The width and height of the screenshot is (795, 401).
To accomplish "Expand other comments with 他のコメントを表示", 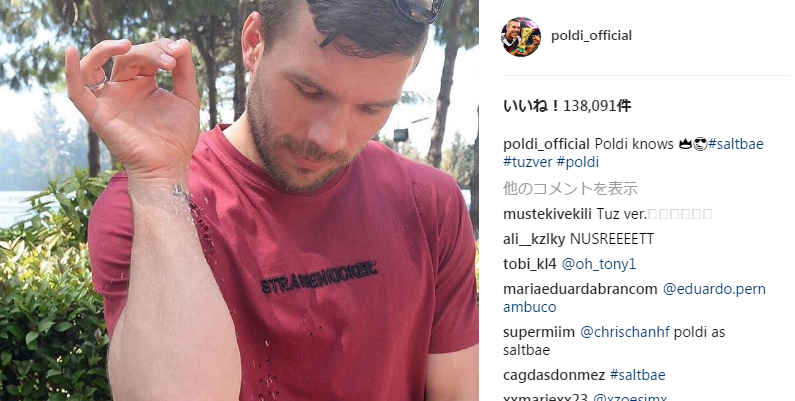I will pyautogui.click(x=570, y=189).
